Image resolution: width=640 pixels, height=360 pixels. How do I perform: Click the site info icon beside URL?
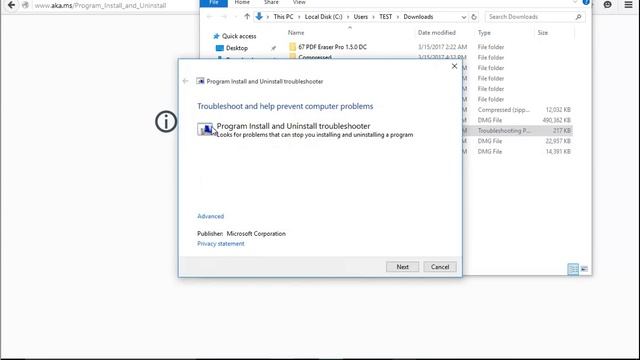pyautogui.click(x=25, y=5)
